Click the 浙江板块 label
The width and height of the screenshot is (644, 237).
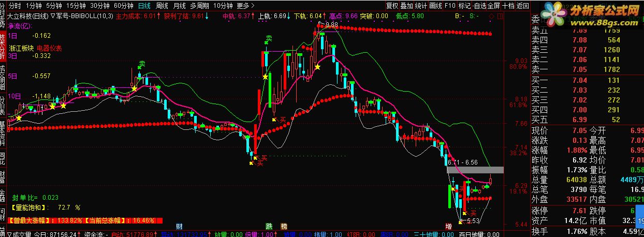[x=20, y=48]
